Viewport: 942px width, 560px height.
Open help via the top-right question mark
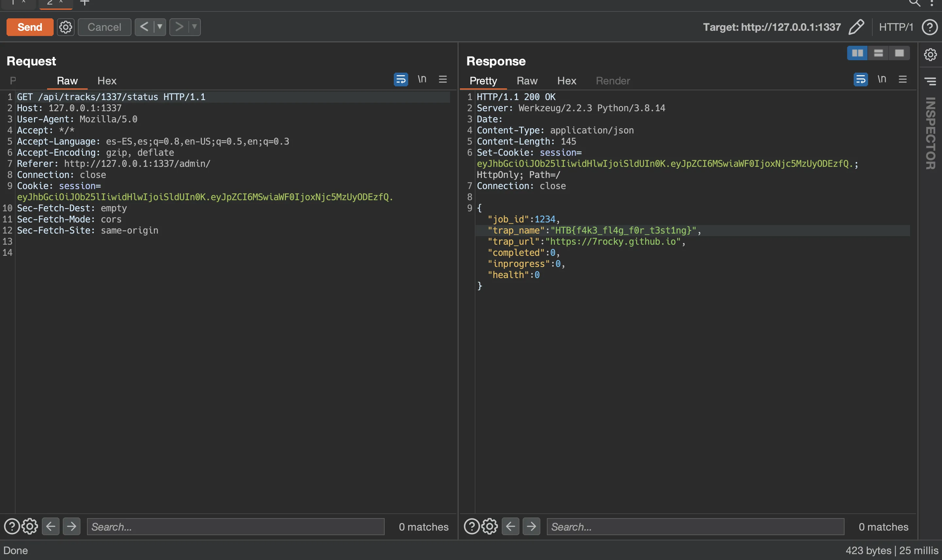point(930,27)
